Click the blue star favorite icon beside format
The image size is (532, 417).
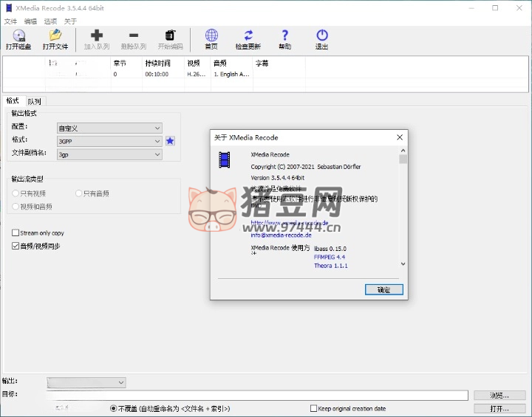click(x=170, y=141)
